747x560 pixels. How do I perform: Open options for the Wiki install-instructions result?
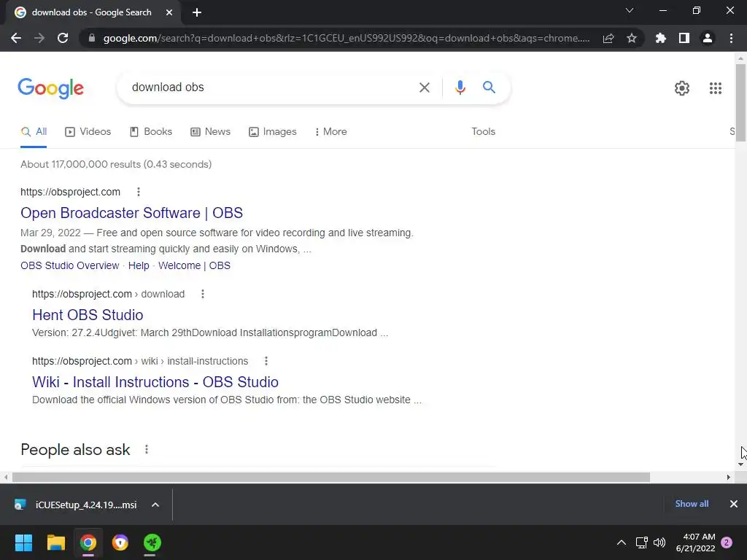pyautogui.click(x=266, y=361)
